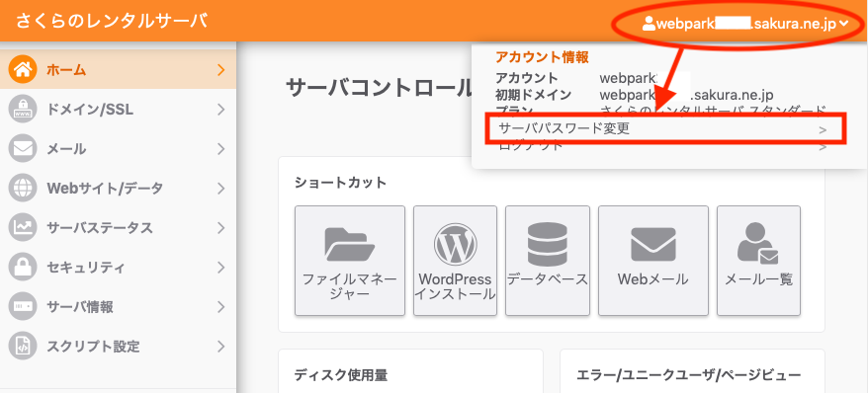The image size is (868, 393).
Task: Click the アカウント label in account info
Action: point(527,78)
